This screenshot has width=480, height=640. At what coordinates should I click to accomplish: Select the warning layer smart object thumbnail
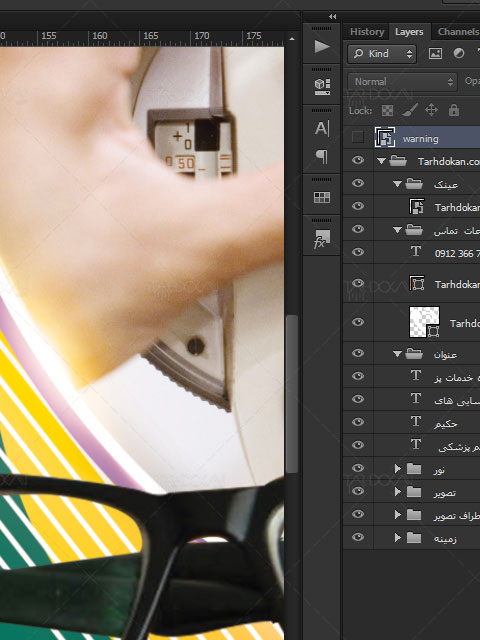(x=385, y=137)
